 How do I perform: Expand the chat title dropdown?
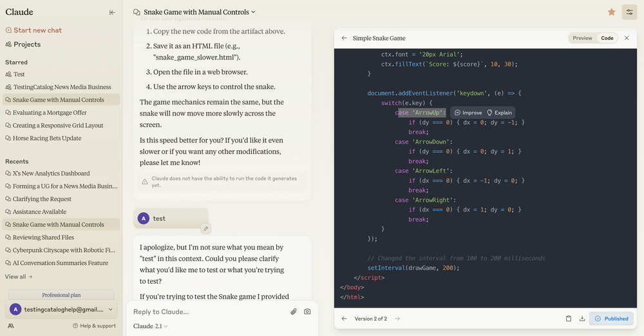(253, 12)
